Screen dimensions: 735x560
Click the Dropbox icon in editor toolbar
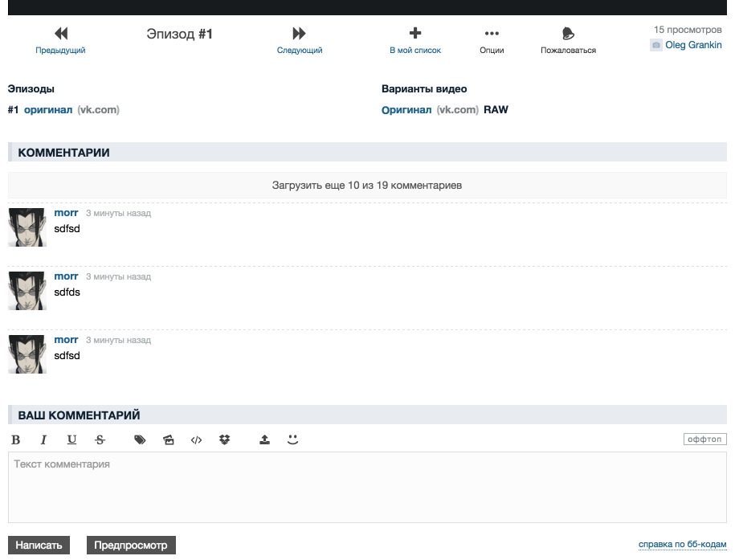tap(225, 439)
